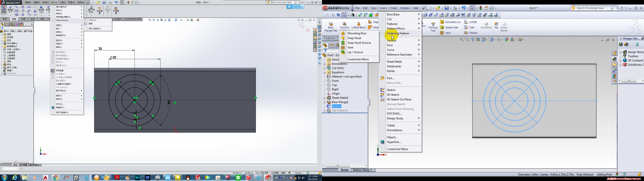Click the Rip tool in the ribbon
This screenshot has height=181, width=644.
496,25
